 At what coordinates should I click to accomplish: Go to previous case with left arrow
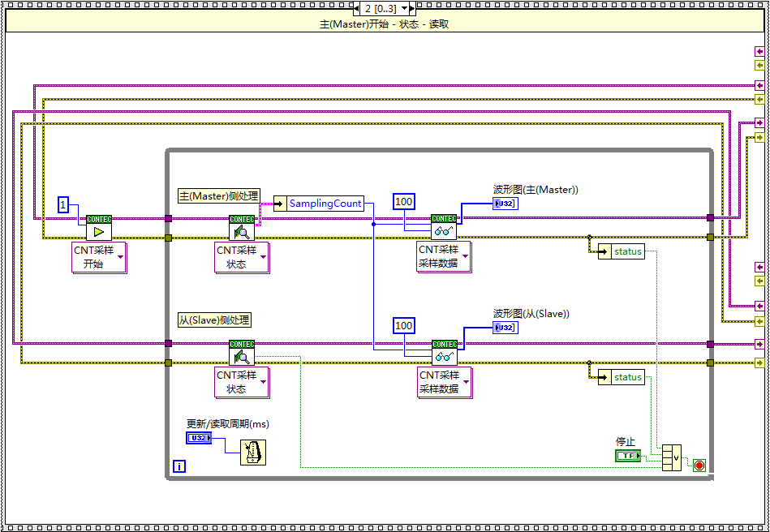355,8
